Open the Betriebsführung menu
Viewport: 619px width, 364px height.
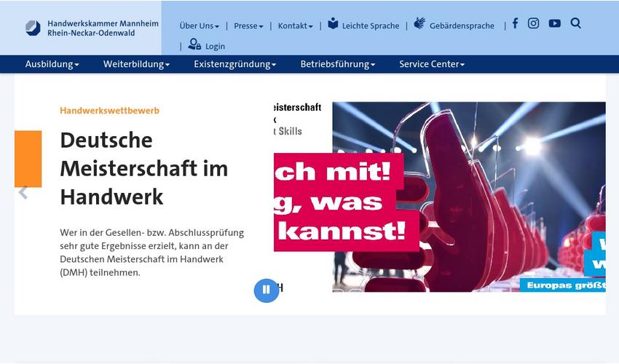pyautogui.click(x=337, y=64)
